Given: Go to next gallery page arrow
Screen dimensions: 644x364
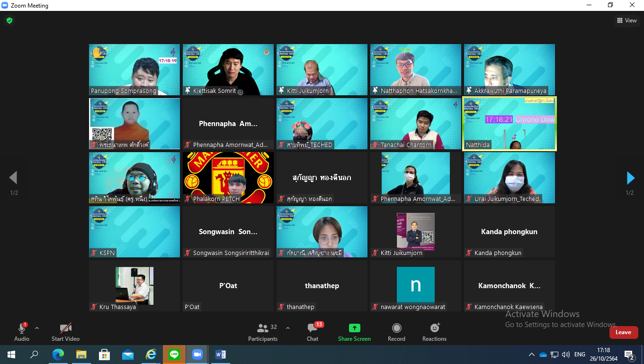Looking at the screenshot, I should coord(630,178).
